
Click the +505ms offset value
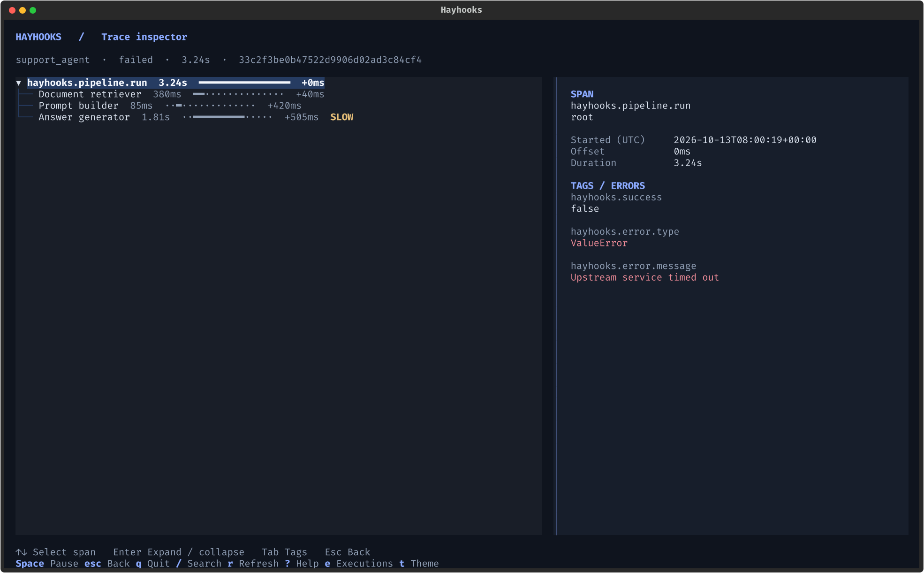(302, 117)
